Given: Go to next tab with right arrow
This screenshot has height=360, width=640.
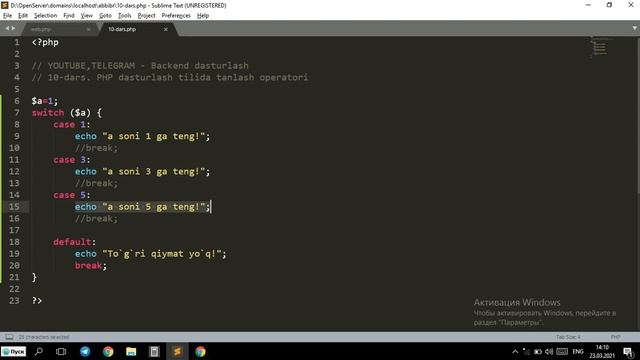Looking at the screenshot, I should click(x=13, y=28).
